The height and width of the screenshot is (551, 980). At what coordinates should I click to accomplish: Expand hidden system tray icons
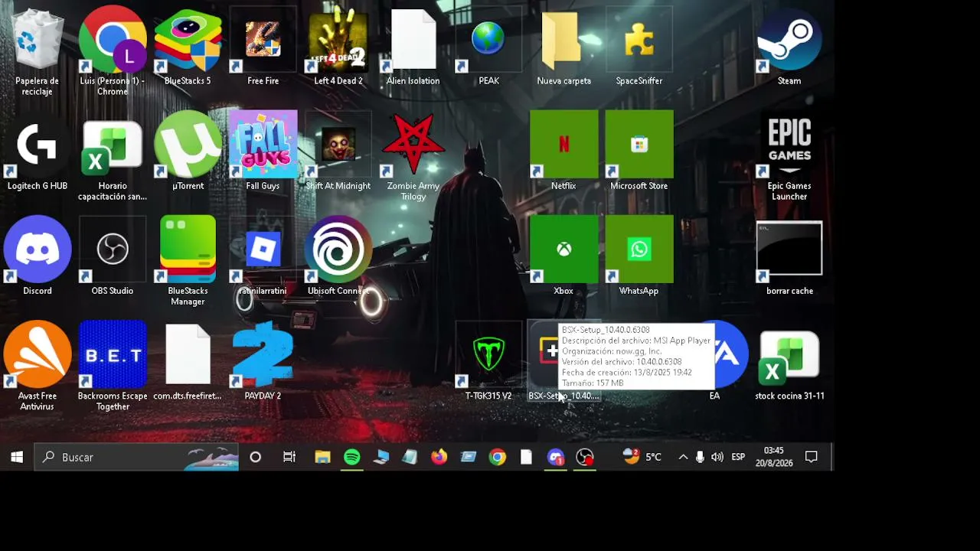tap(683, 457)
